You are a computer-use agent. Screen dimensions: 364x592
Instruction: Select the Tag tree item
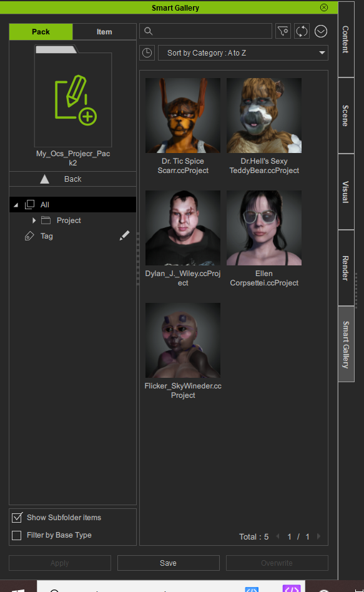(72, 236)
